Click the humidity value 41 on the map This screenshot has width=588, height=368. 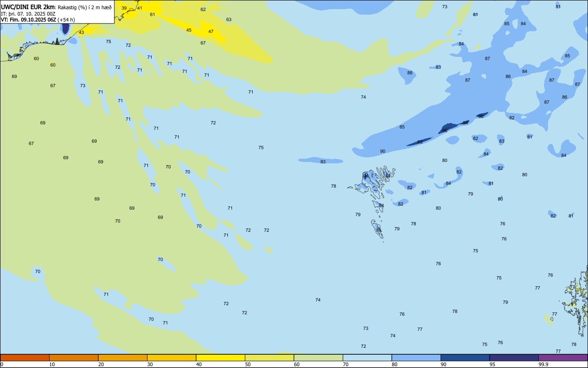140,8
